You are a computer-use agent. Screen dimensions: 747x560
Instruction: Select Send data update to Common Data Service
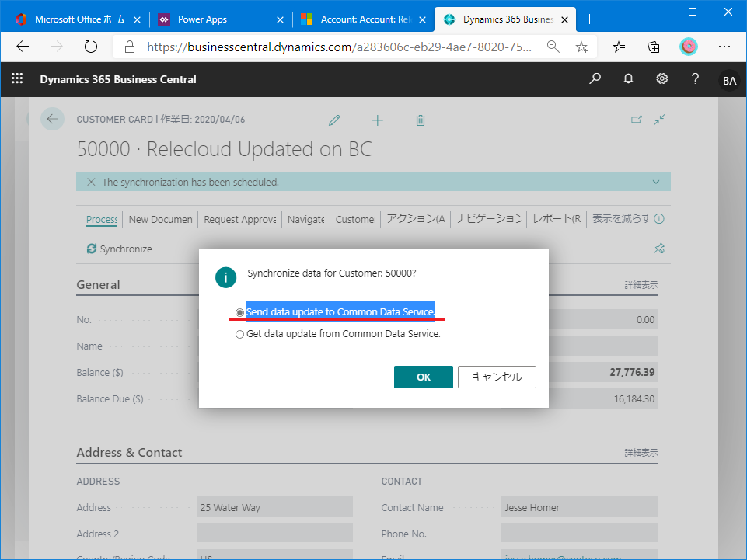point(239,312)
